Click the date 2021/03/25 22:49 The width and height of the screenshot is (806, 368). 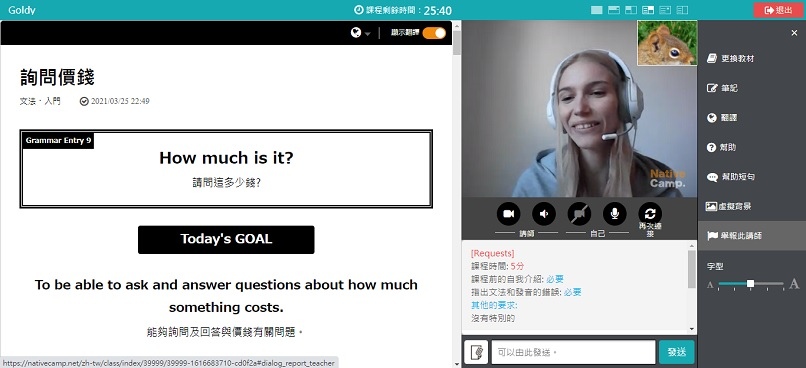[x=120, y=101]
